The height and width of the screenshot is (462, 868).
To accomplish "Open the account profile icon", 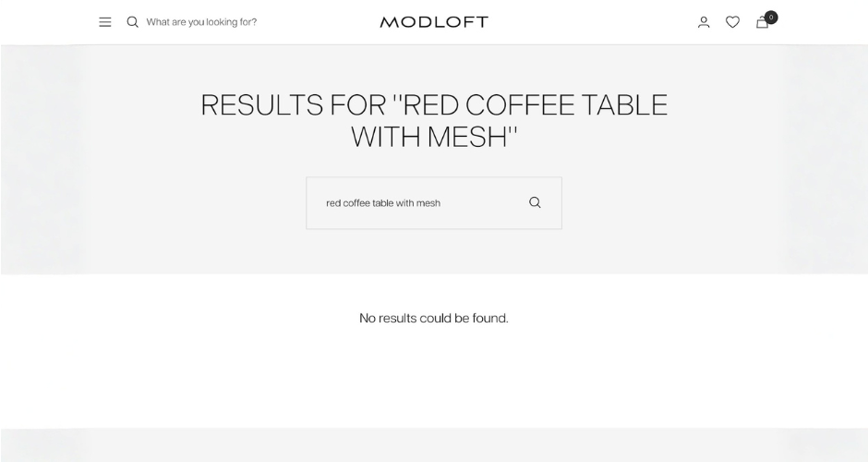I will click(x=704, y=22).
